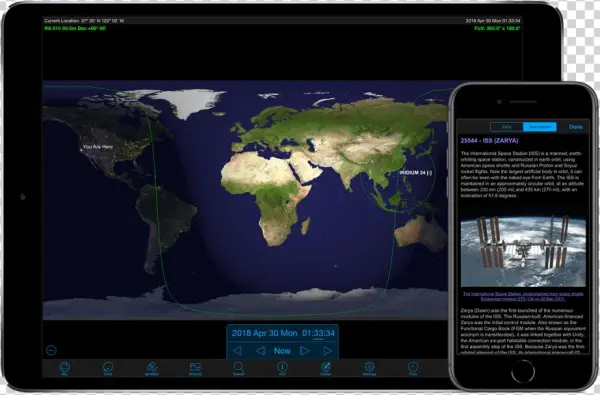Select the Satellite icon in bottom toolbar
The width and height of the screenshot is (600, 395).
click(x=152, y=368)
